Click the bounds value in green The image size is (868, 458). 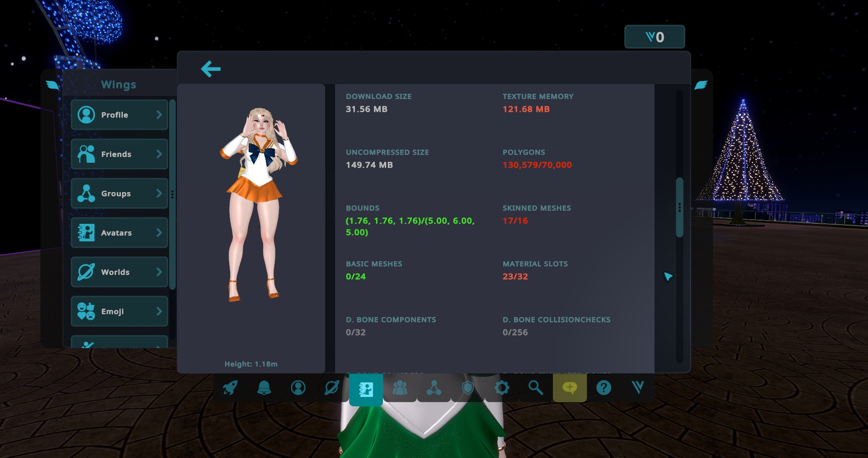pyautogui.click(x=410, y=227)
